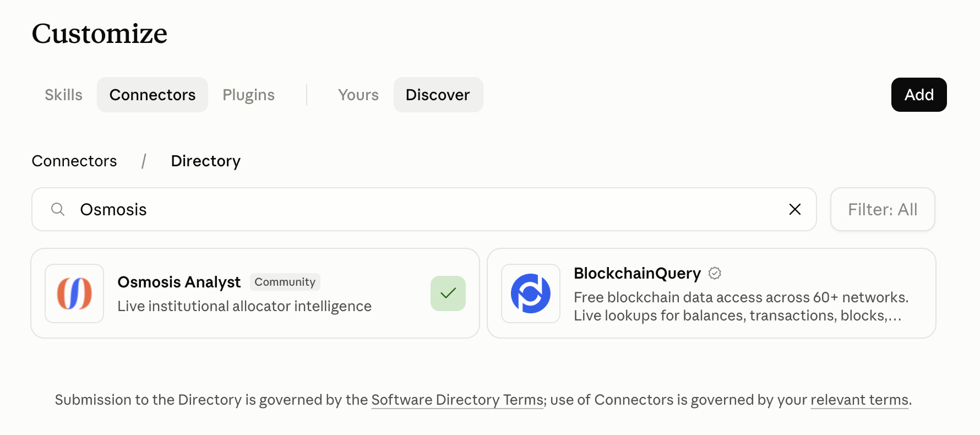Select the Discover view
This screenshot has width=980, height=435.
[438, 95]
